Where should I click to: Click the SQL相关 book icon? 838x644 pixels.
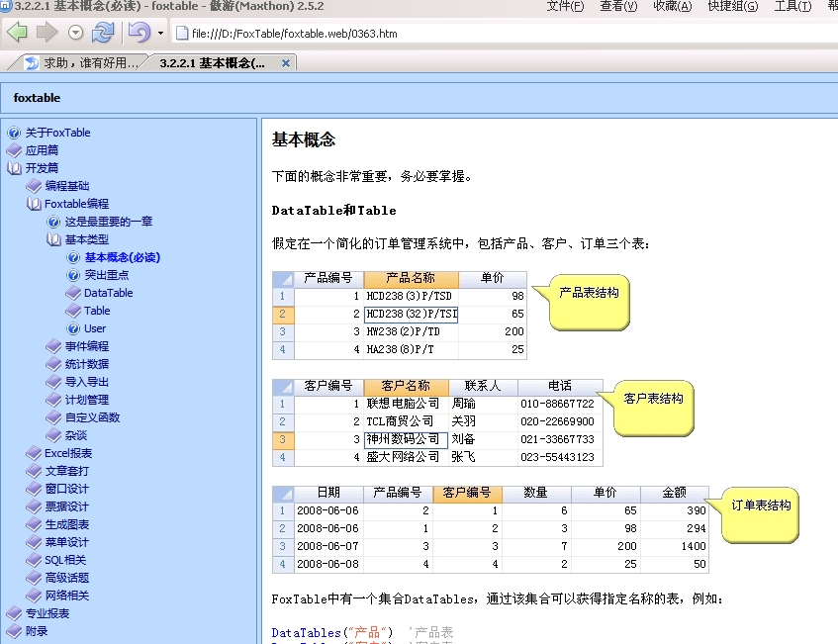pyautogui.click(x=35, y=560)
